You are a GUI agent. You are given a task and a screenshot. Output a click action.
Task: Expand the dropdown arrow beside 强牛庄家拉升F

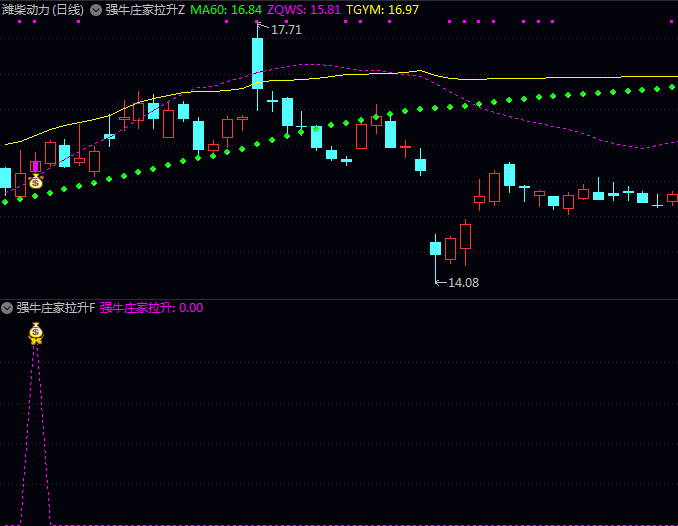pos(7,308)
